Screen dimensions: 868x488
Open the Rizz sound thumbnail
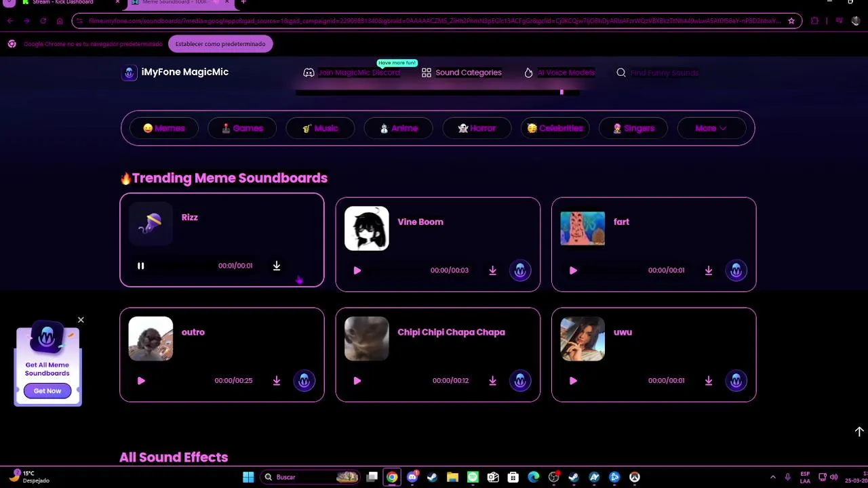coord(151,224)
